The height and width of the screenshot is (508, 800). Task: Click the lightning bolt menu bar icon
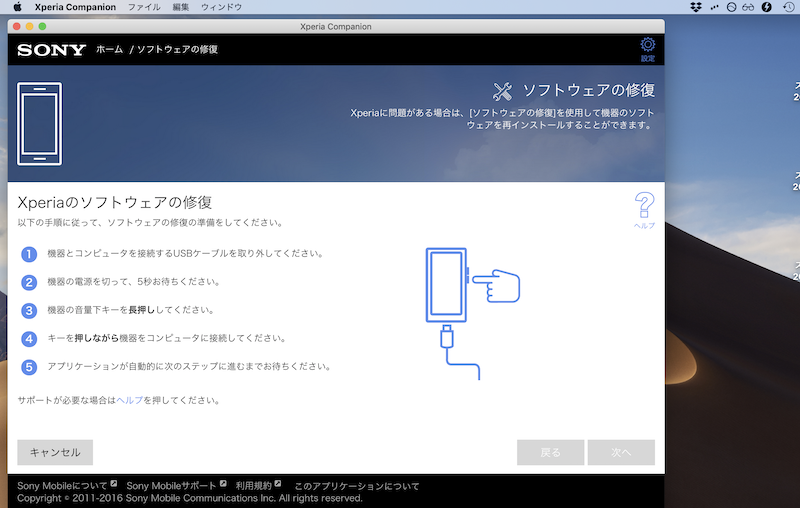[x=766, y=7]
